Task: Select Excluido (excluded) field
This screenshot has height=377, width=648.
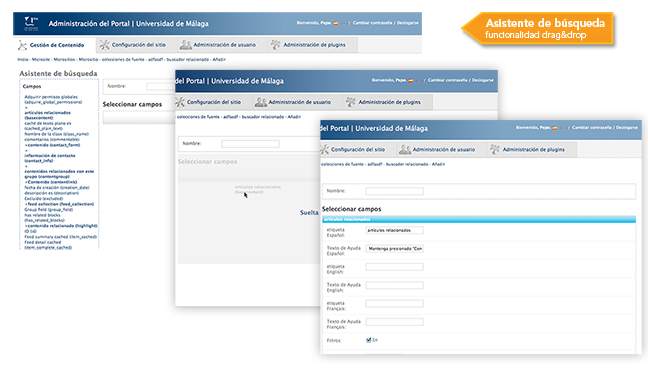Action: coord(44,198)
